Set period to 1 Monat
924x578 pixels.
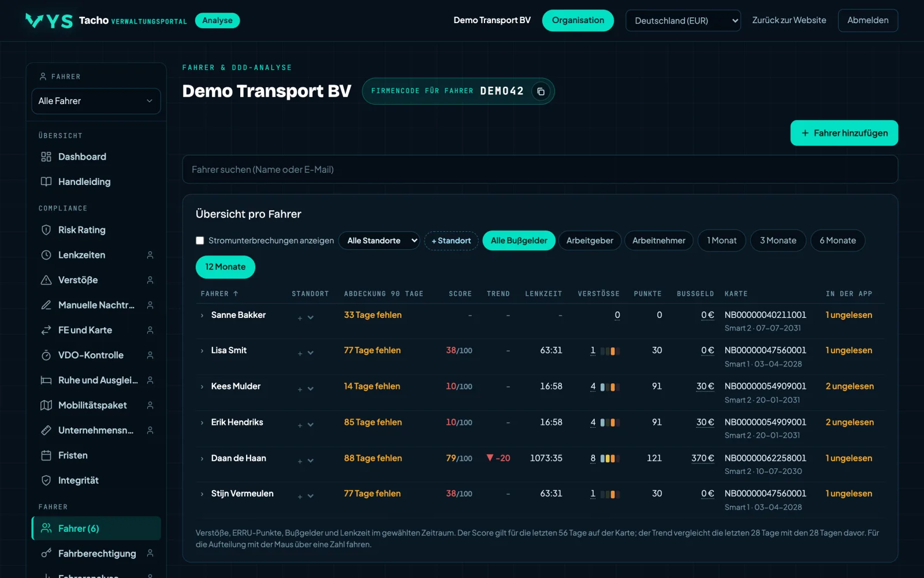(722, 240)
